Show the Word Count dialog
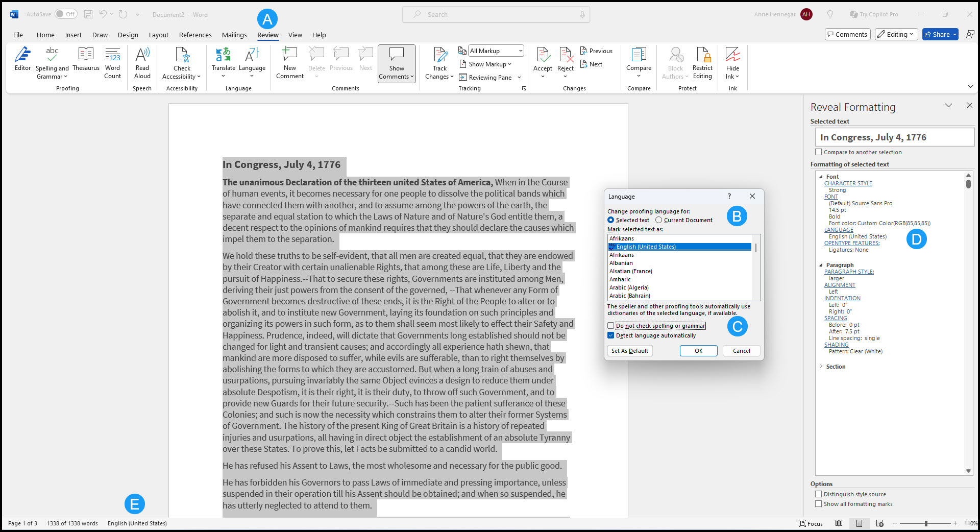Screen dimensions: 980x532 (112, 61)
